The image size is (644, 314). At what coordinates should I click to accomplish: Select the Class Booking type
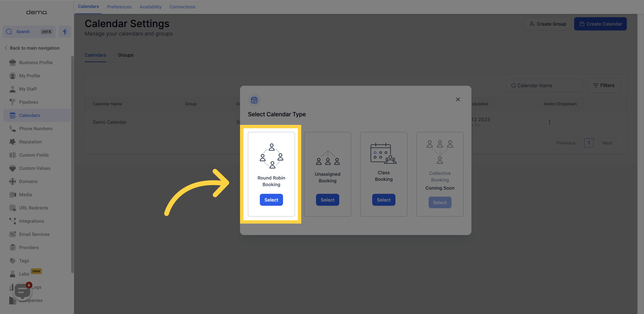coord(383,199)
